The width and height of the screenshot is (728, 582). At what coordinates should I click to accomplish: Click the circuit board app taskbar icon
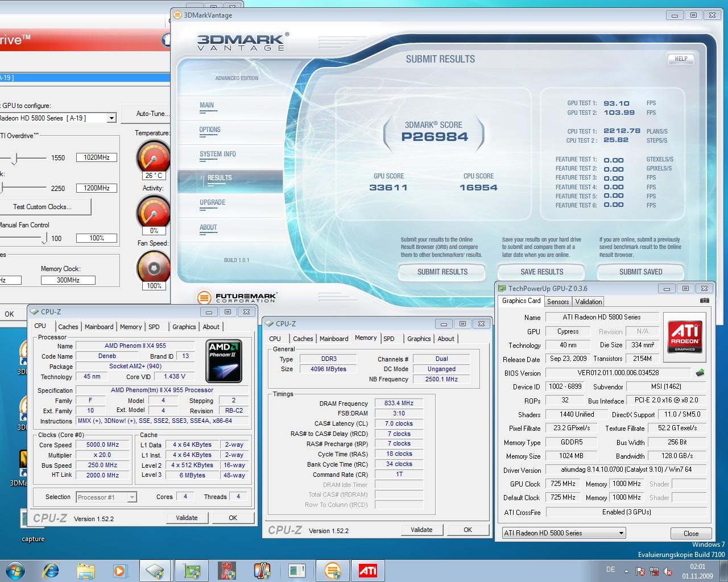pyautogui.click(x=192, y=570)
